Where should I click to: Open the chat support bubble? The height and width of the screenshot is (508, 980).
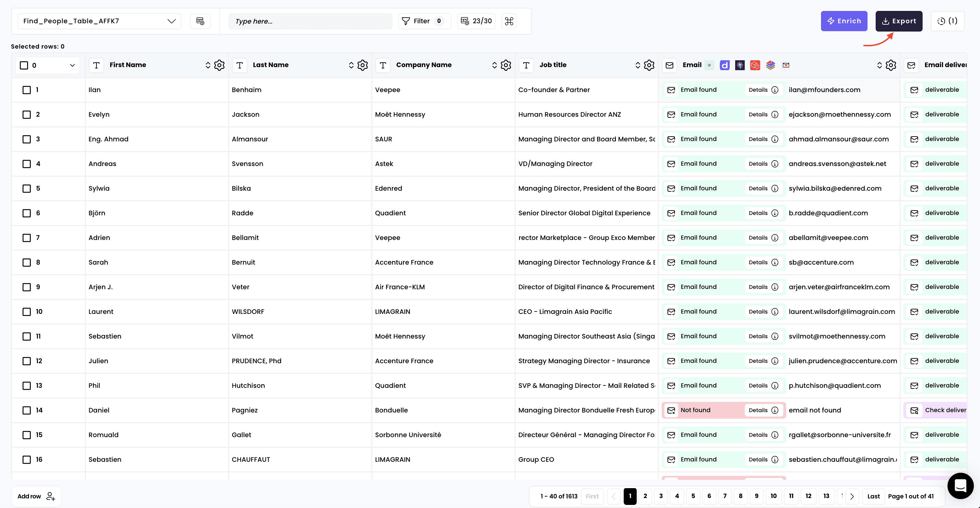tap(960, 485)
